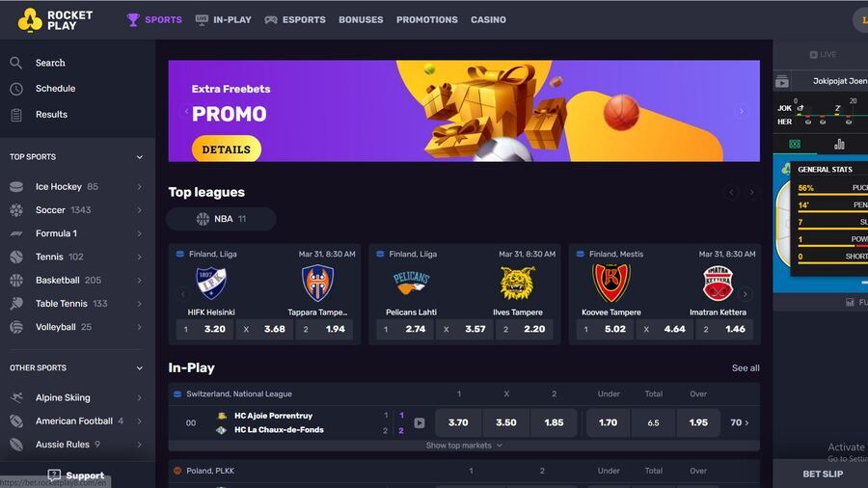Click the live stream play icon for HC Ajoie
Screen dimensions: 868x488
(x=420, y=422)
